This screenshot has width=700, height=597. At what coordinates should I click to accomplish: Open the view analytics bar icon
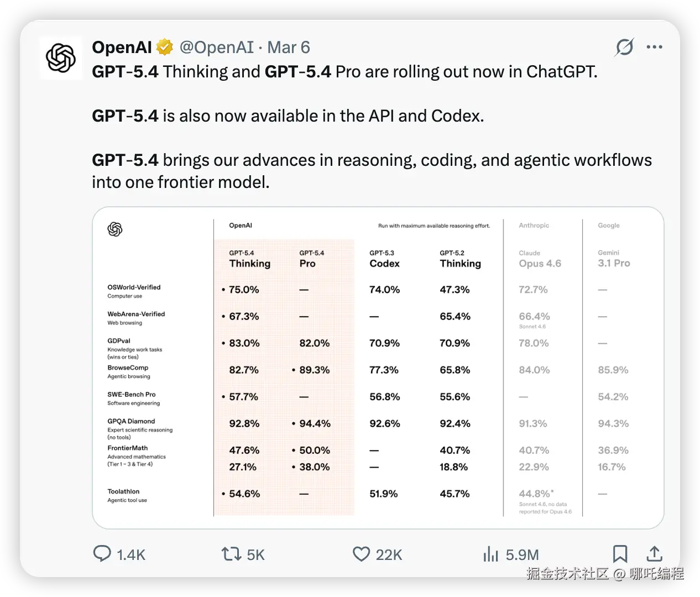490,554
